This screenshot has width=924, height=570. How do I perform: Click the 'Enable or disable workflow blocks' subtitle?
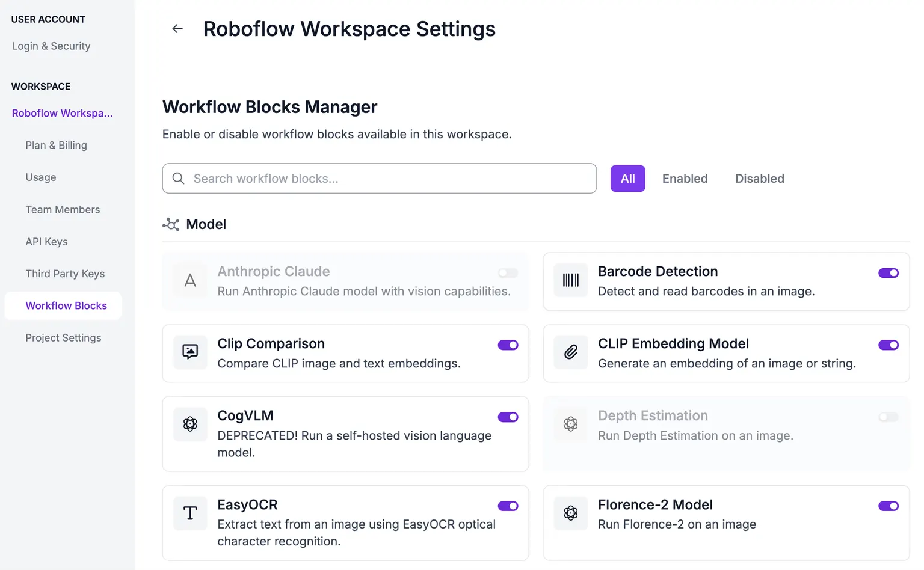(x=337, y=135)
